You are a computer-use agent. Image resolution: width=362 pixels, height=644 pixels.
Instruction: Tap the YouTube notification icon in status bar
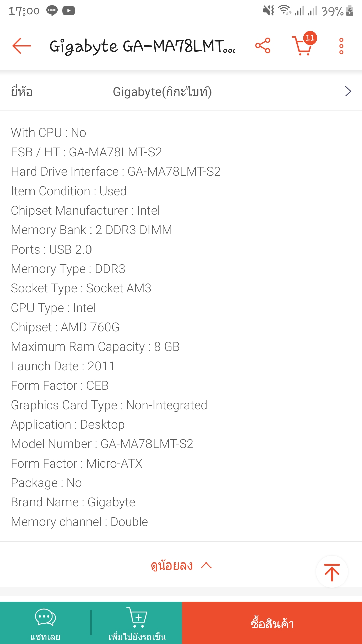point(69,11)
